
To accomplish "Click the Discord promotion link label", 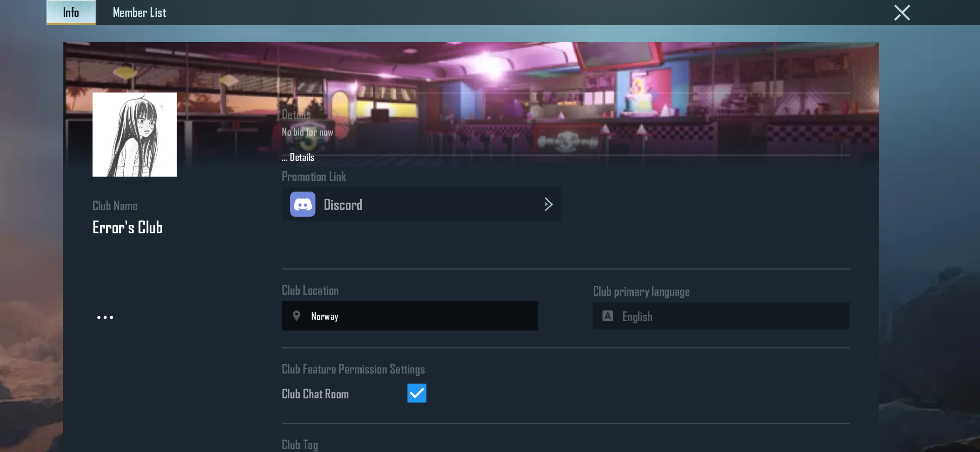I will (x=343, y=205).
